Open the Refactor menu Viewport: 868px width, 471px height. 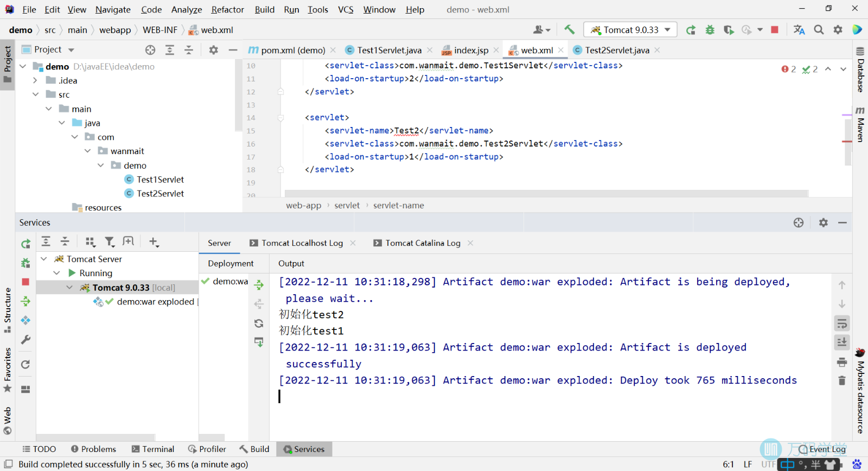pyautogui.click(x=227, y=9)
